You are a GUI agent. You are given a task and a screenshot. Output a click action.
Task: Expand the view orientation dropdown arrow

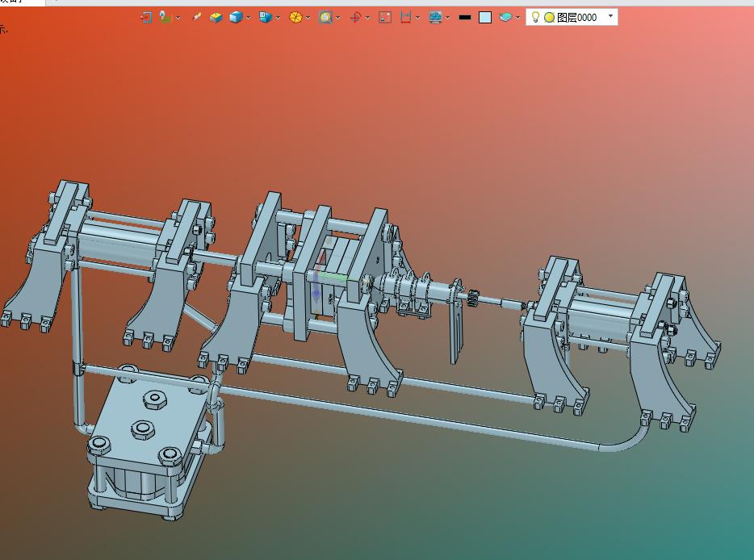(x=278, y=18)
